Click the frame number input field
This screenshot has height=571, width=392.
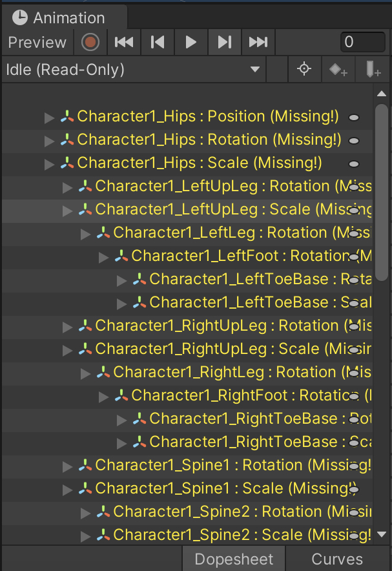(x=362, y=43)
